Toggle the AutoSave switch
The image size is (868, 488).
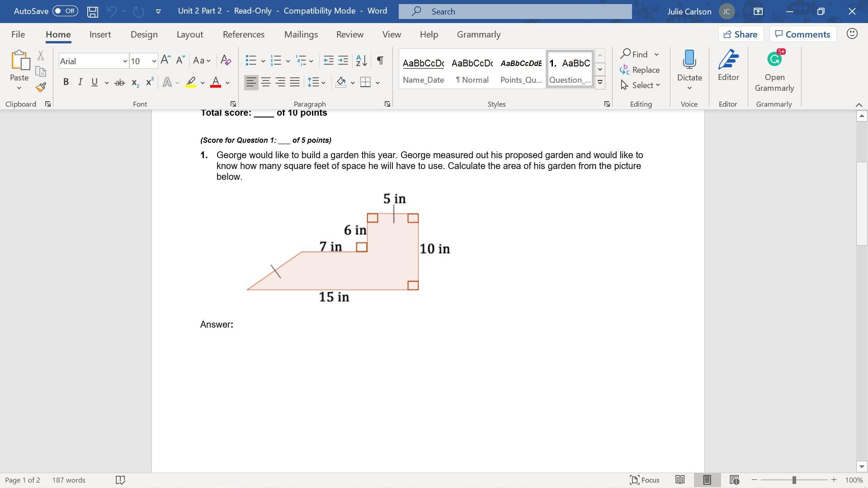65,11
